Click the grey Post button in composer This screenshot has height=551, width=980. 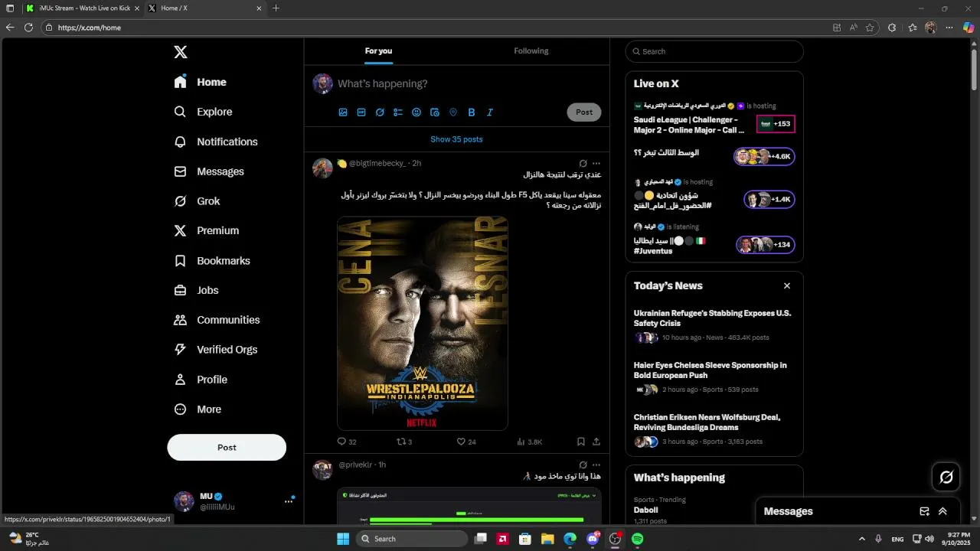(584, 112)
